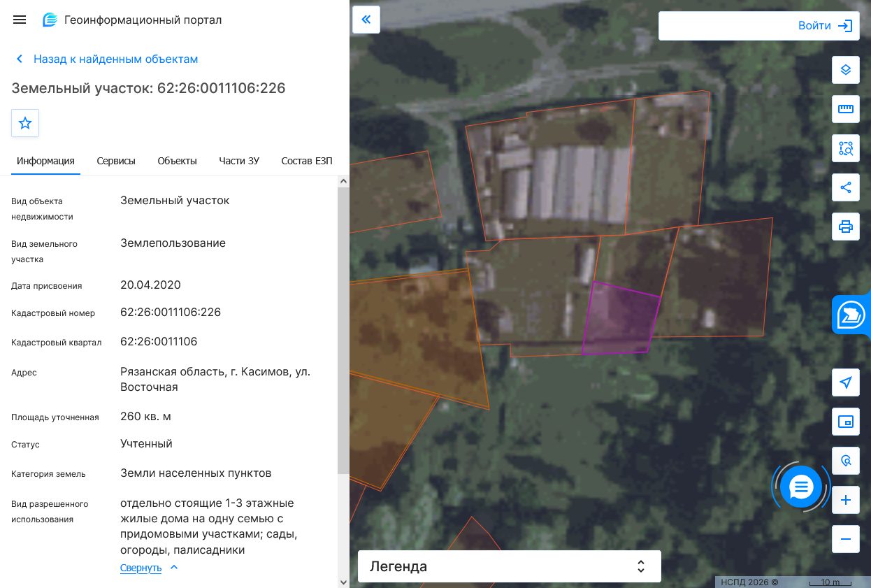Open the Объекты tab

pos(177,161)
